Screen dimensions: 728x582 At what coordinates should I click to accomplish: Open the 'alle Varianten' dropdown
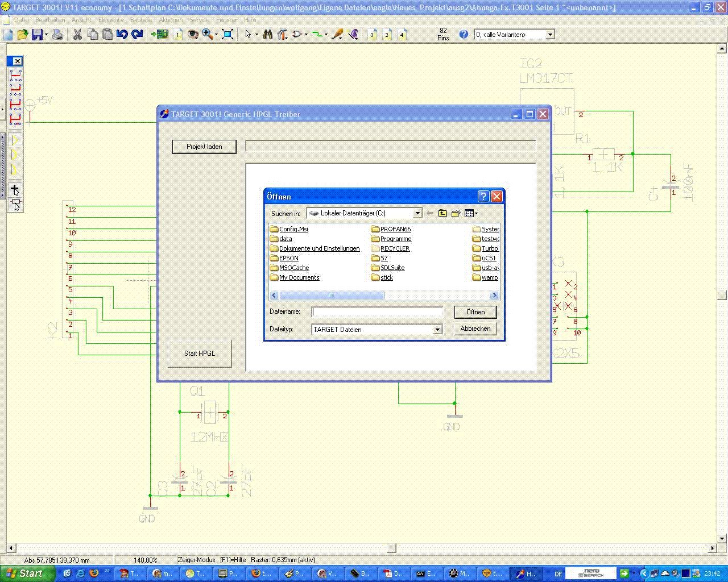[514, 35]
